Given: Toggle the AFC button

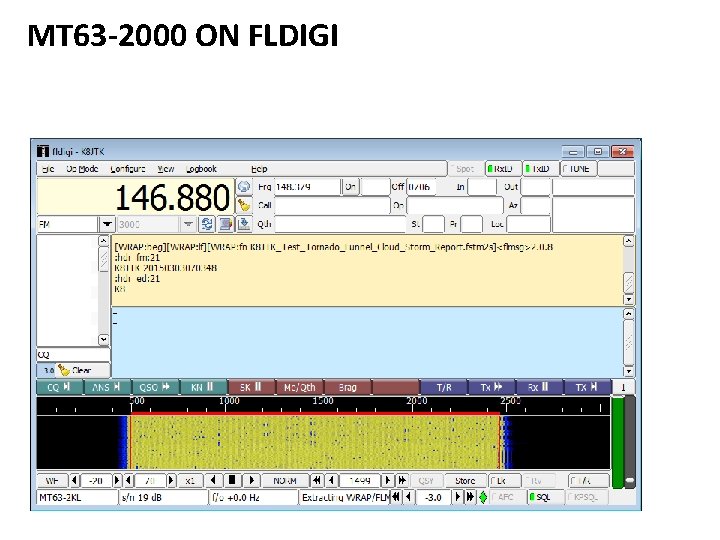Looking at the screenshot, I should click(x=507, y=497).
